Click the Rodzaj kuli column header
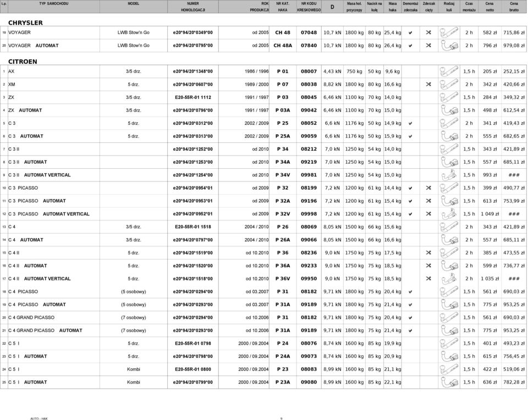This screenshot has width=528, height=420. [449, 7]
